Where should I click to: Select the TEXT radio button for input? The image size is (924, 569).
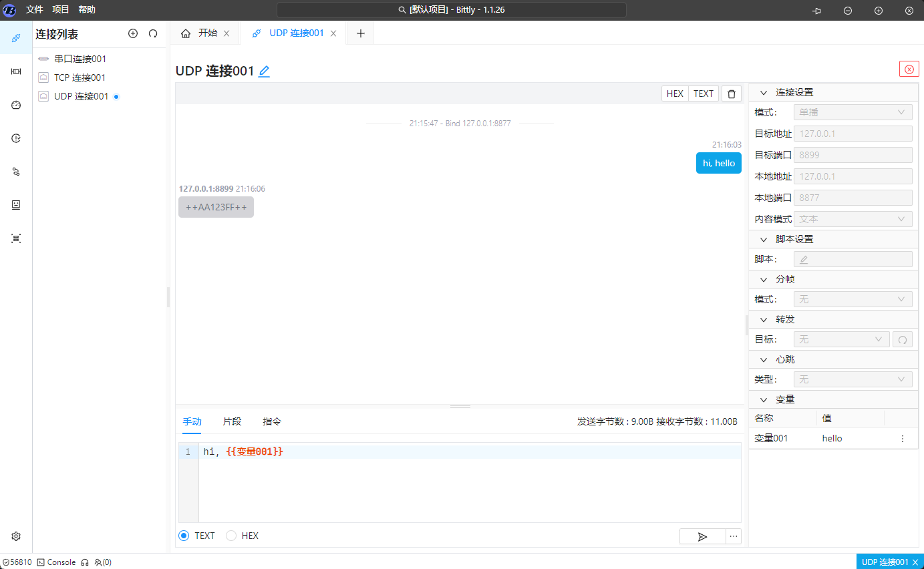(x=184, y=536)
